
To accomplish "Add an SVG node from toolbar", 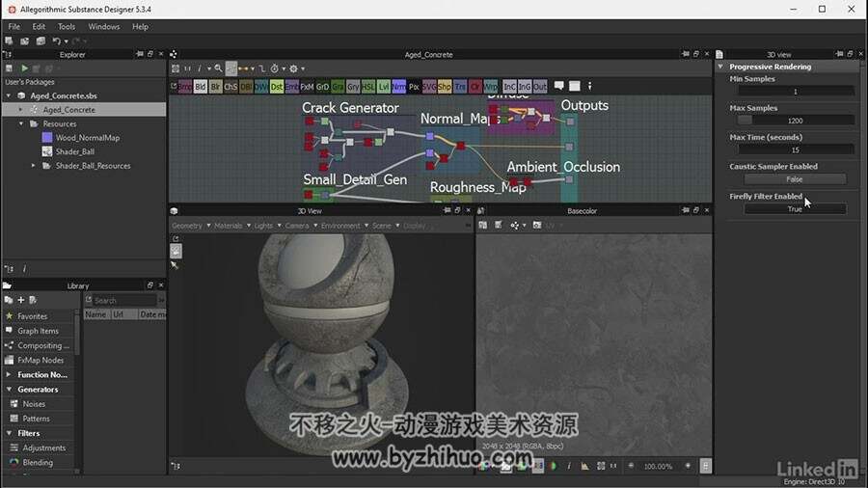I will (429, 86).
